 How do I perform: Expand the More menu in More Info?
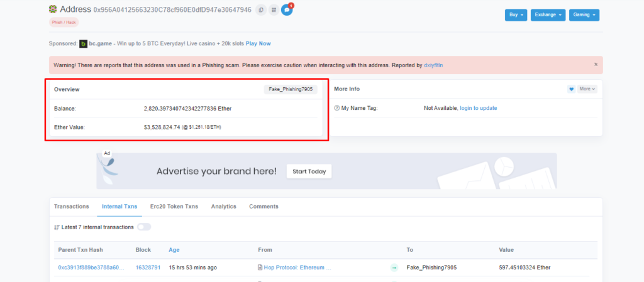(x=587, y=89)
